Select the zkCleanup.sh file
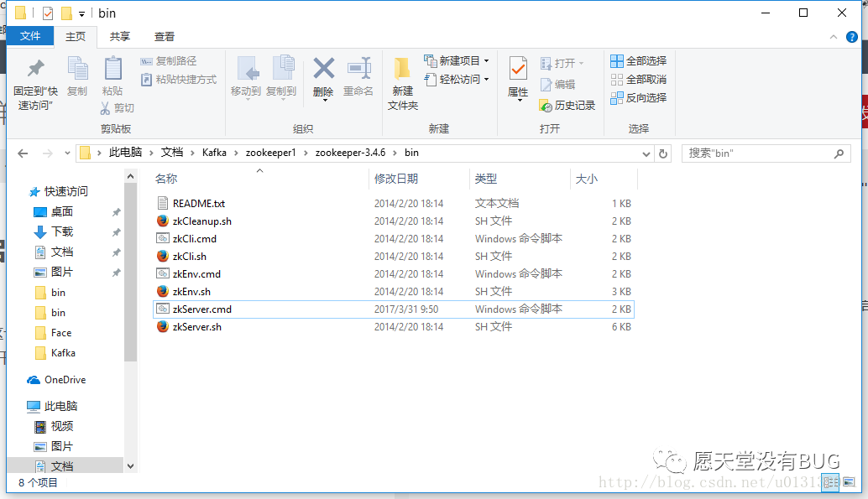 click(x=202, y=221)
